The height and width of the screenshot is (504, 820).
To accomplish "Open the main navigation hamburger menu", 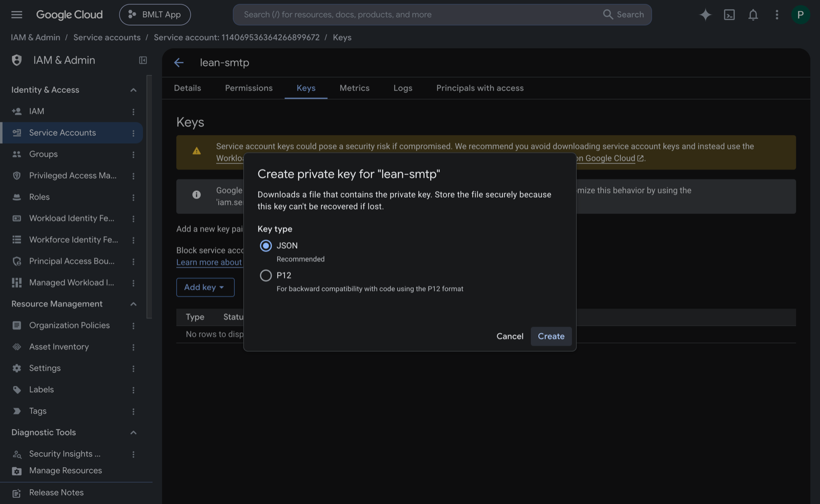I will (17, 15).
